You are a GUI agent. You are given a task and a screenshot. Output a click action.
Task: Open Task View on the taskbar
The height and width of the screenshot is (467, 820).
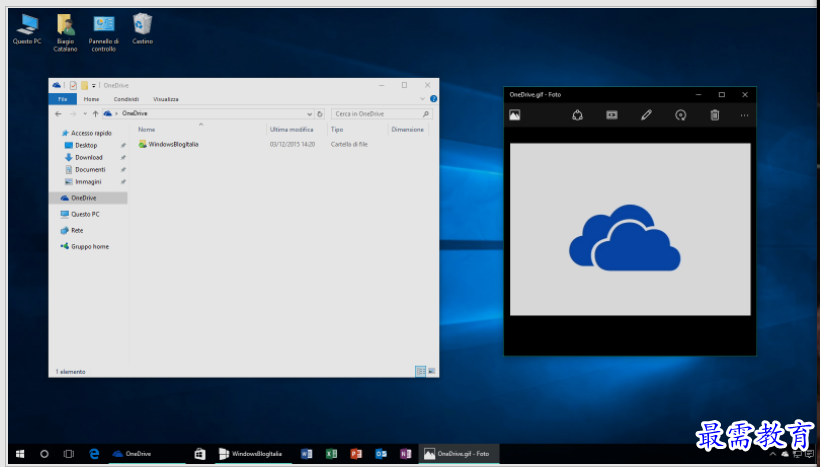pos(69,454)
